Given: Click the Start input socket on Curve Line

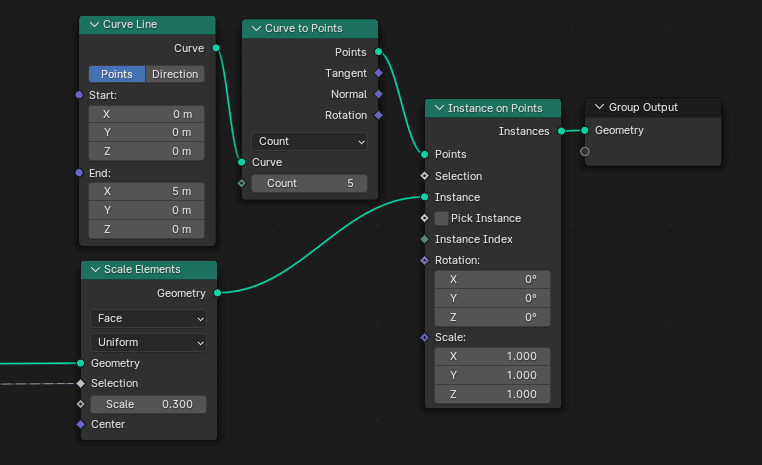Looking at the screenshot, I should [x=79, y=95].
